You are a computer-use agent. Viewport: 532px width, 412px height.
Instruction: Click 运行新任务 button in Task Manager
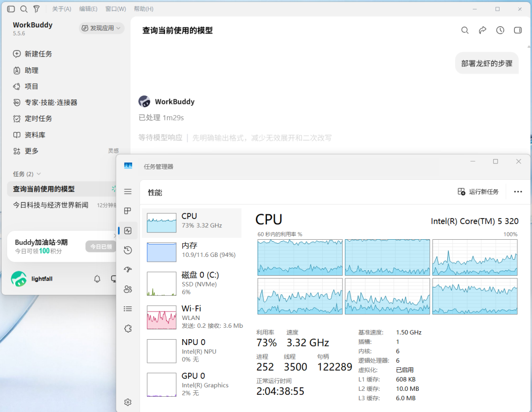478,192
